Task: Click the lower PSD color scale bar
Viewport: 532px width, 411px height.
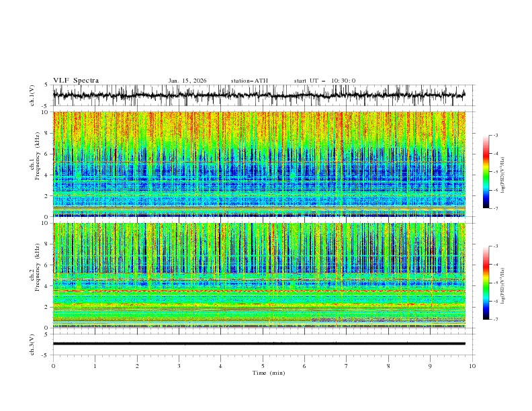Action: (486, 283)
